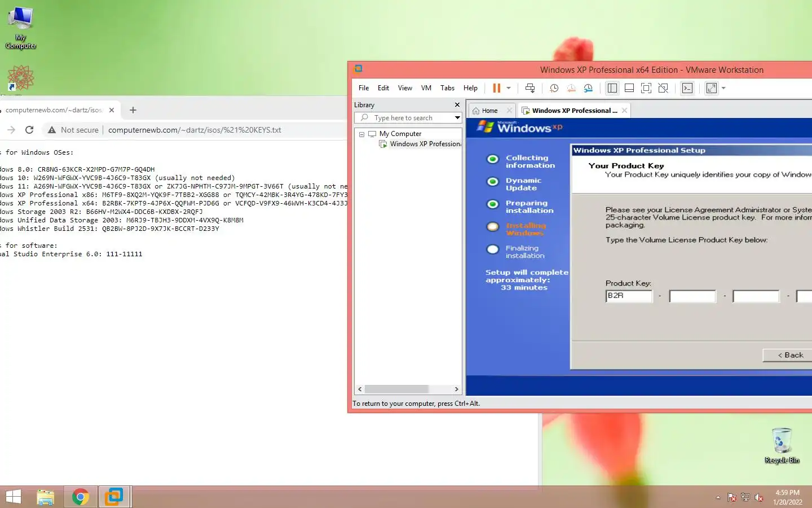812x508 pixels.
Task: Open File Explorer from the taskbar
Action: 46,497
